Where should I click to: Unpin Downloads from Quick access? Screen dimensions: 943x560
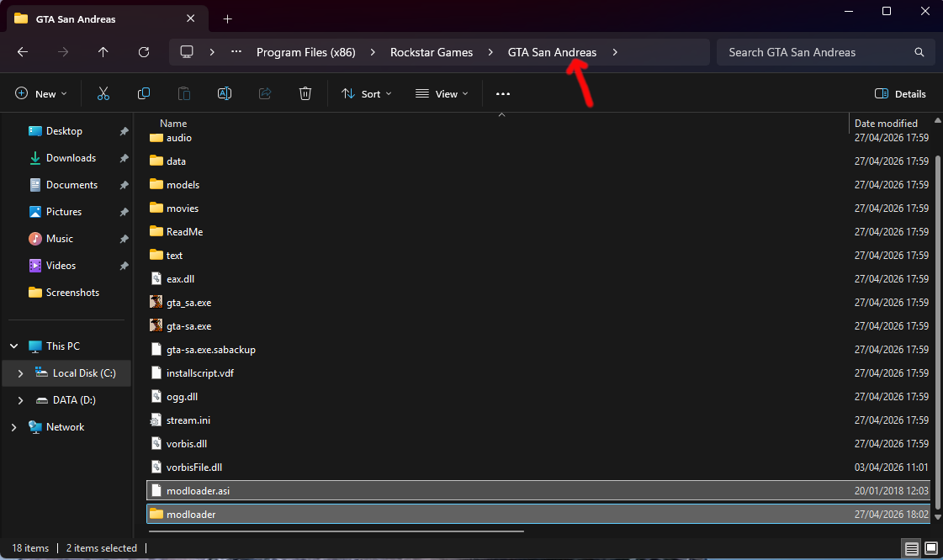tap(124, 158)
